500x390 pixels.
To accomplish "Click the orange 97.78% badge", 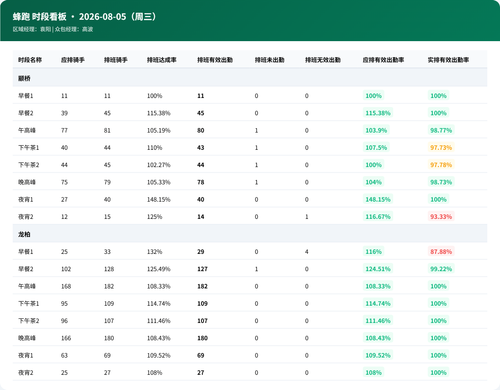I will click(x=441, y=165).
